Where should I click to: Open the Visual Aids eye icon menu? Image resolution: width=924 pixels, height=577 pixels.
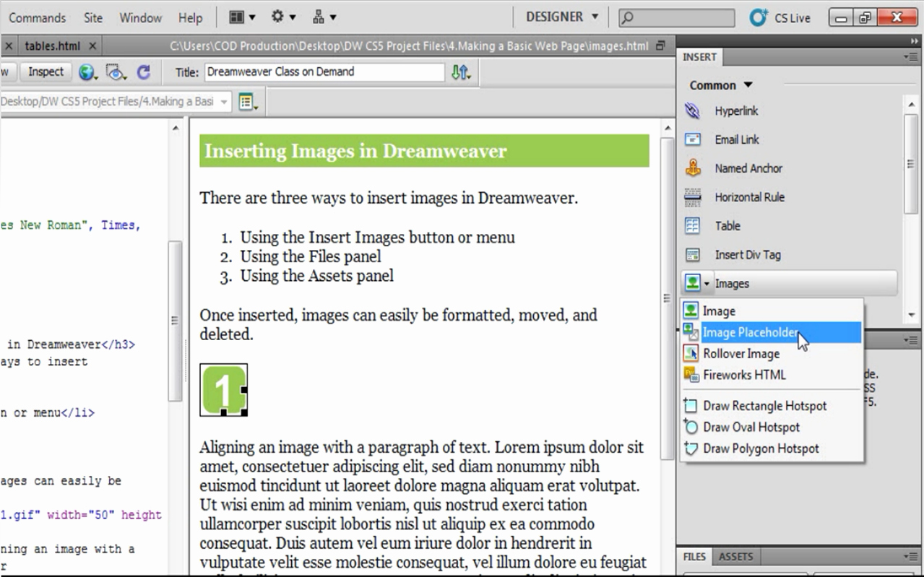116,72
